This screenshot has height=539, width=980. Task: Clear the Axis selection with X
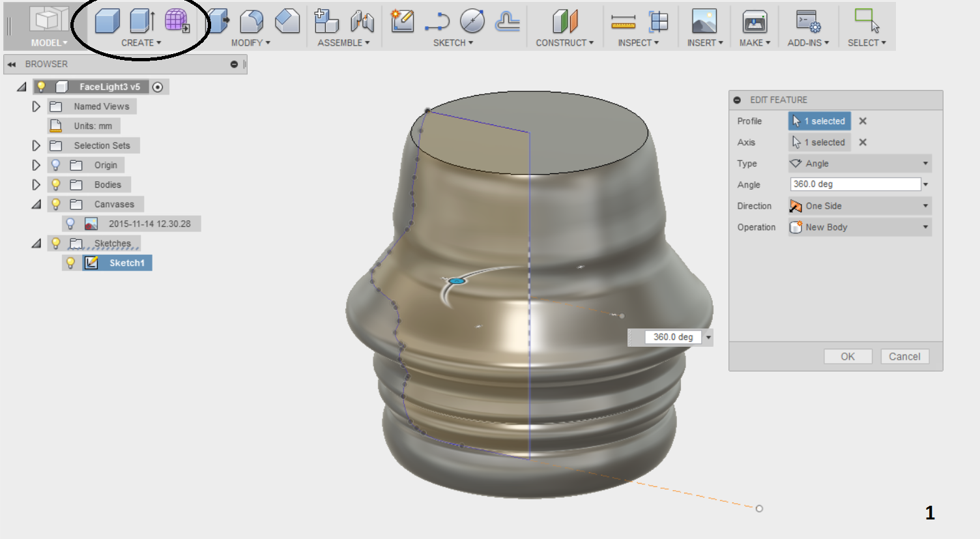pos(863,142)
